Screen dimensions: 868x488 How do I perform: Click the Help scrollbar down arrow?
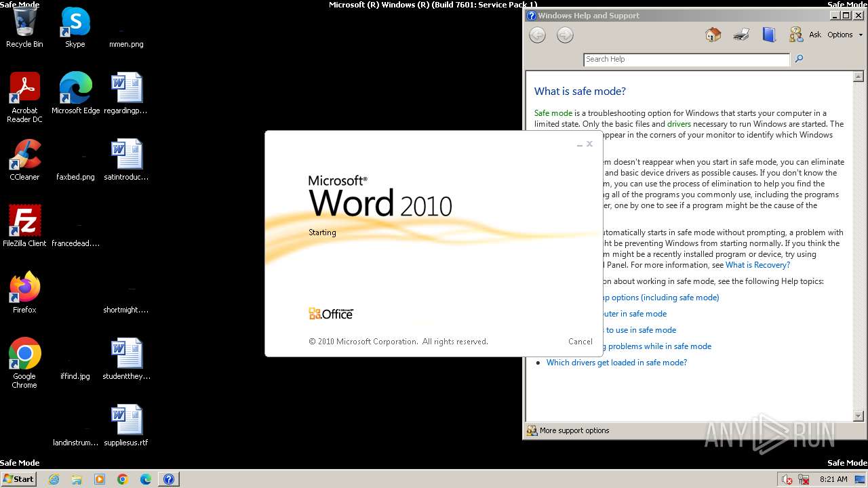858,415
